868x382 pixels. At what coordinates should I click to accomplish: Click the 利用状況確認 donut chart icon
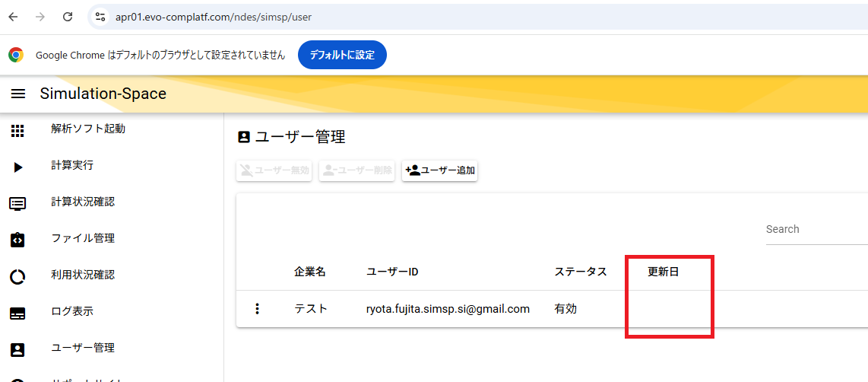[x=17, y=277]
